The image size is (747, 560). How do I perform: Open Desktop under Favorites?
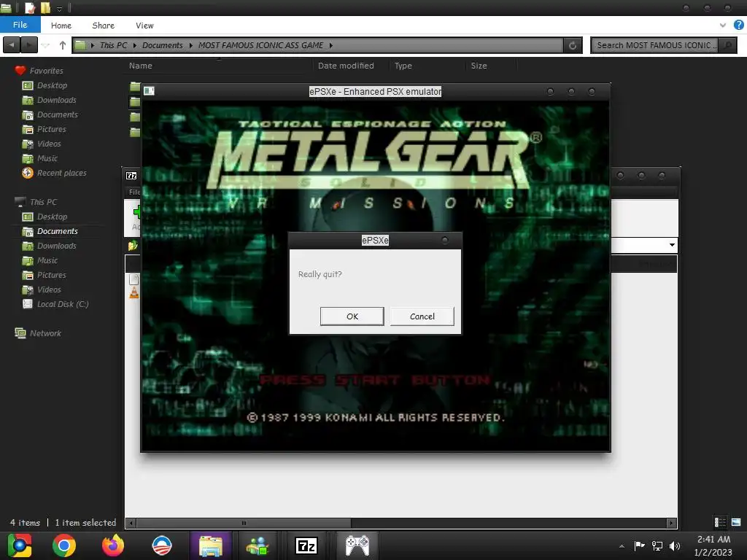tap(52, 85)
